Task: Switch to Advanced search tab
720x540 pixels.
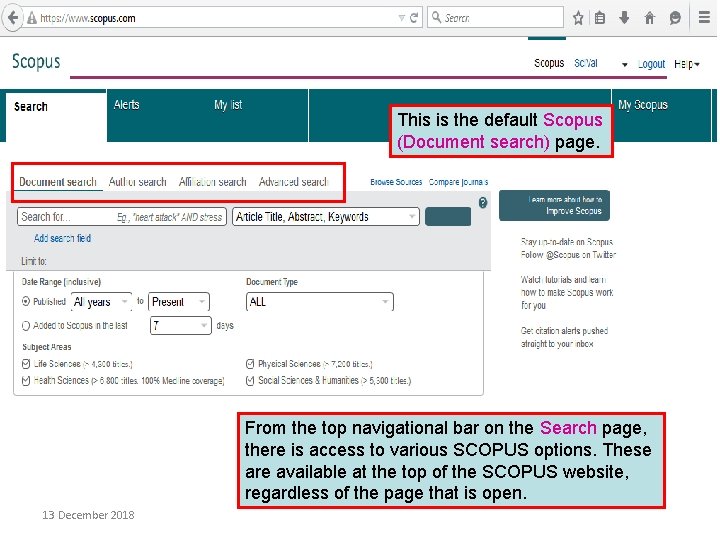Action: coord(293,182)
